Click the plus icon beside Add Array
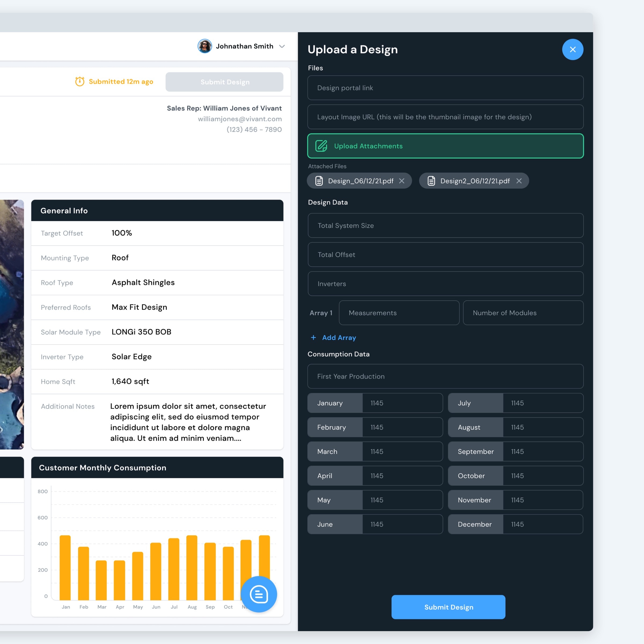 (313, 337)
